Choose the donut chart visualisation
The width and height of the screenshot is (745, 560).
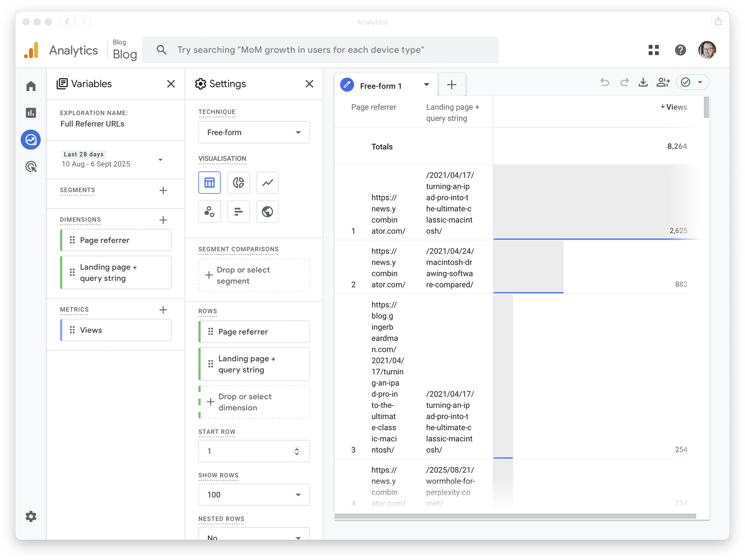tap(239, 182)
